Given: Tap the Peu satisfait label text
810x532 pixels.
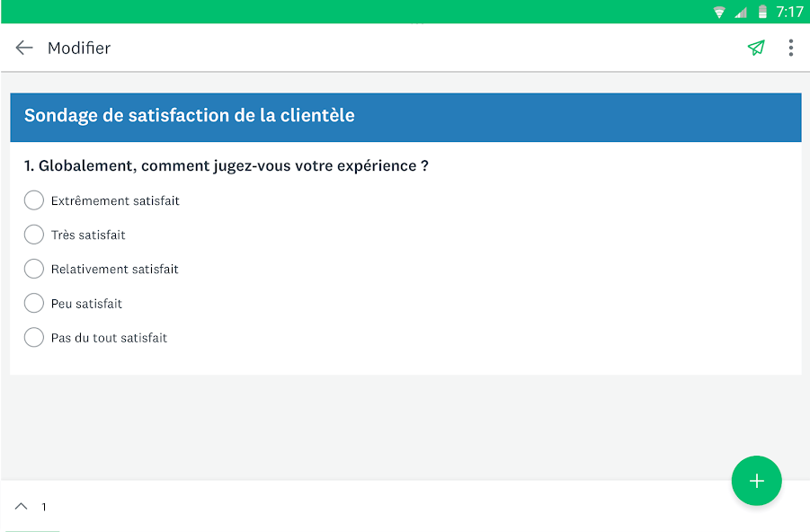Looking at the screenshot, I should 87,304.
